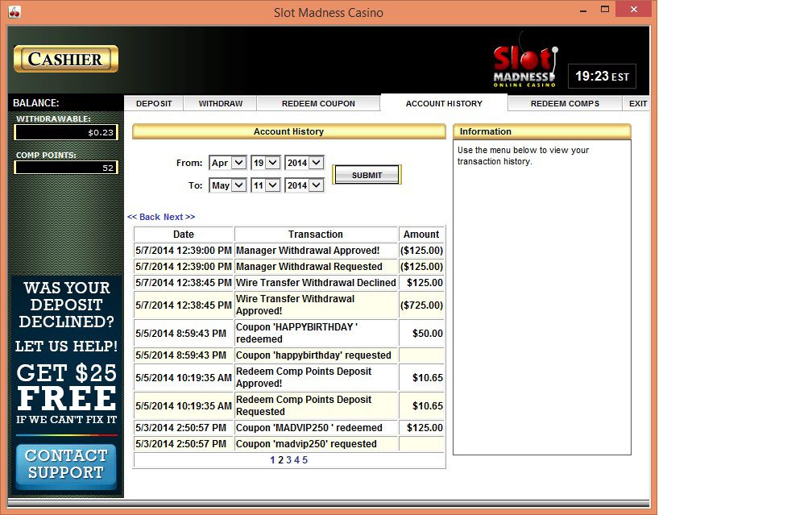Maximize the Slot Madness Casino window

pyautogui.click(x=604, y=10)
